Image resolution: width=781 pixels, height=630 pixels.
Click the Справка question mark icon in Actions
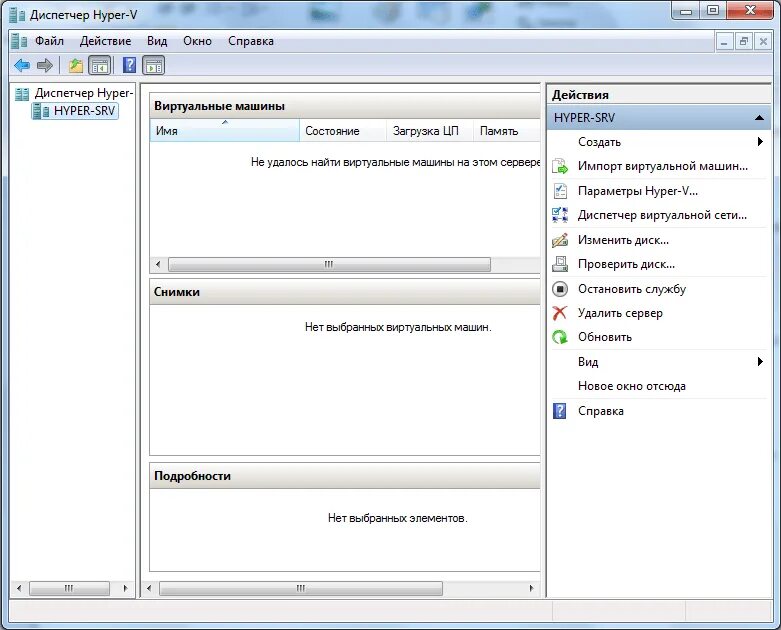pos(560,411)
